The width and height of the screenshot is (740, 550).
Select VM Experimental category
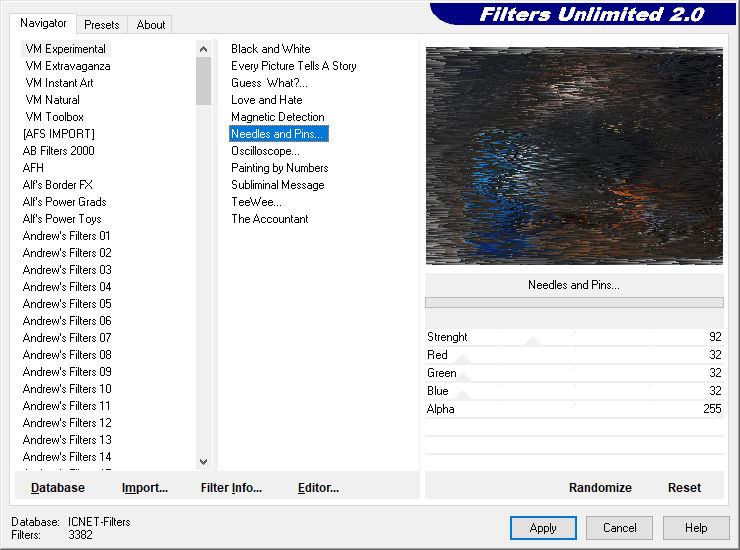point(66,49)
